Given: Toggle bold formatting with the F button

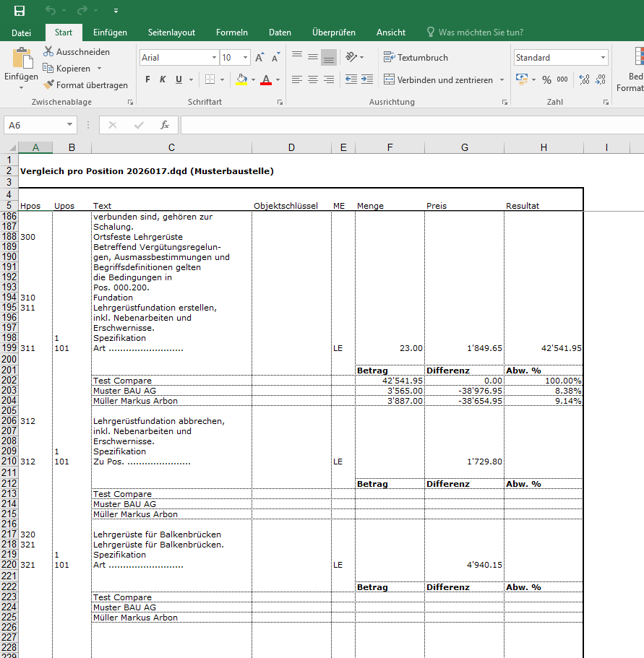Looking at the screenshot, I should point(147,79).
